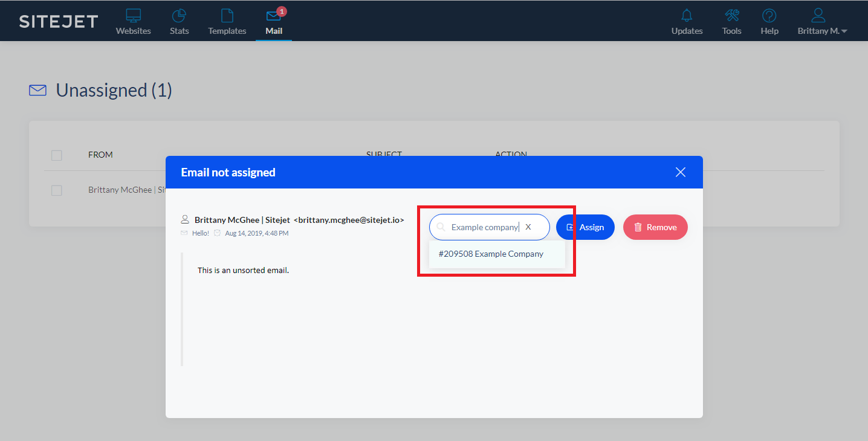Toggle the select-all checkbox beside FROM

57,155
